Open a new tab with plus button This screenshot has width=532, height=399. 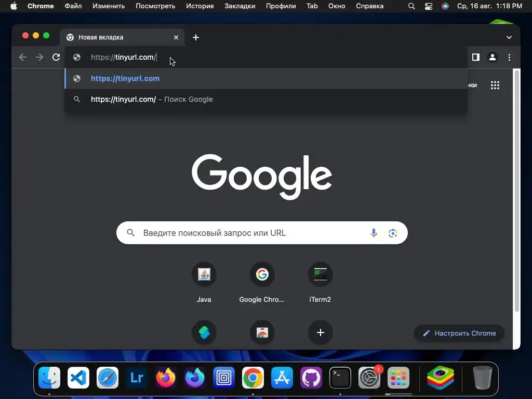tap(196, 37)
